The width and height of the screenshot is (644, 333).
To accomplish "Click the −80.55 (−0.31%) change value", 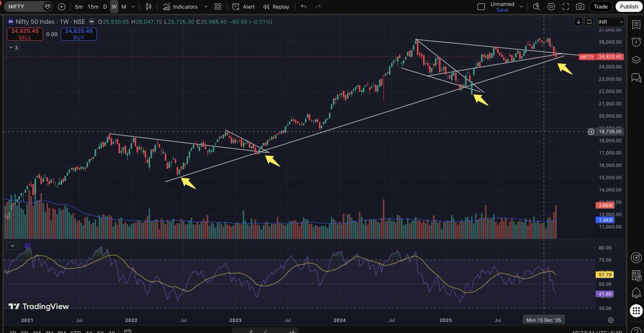I will [252, 22].
